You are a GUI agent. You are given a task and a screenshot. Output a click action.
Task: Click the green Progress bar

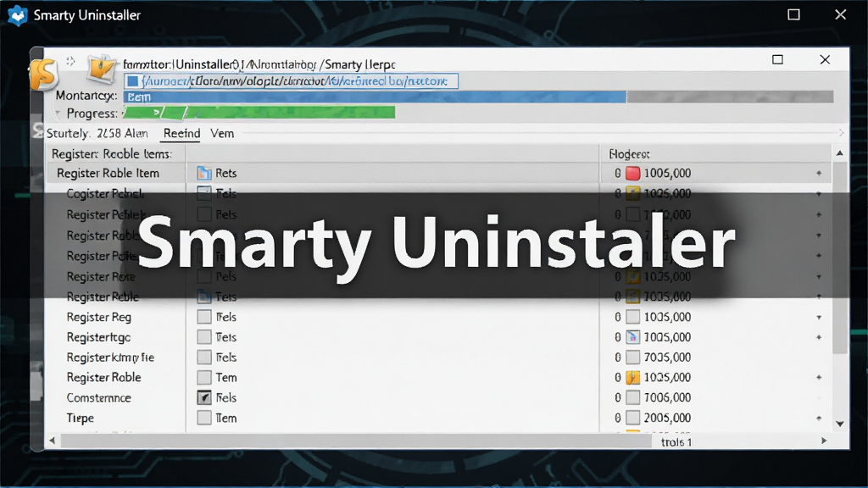(259, 113)
